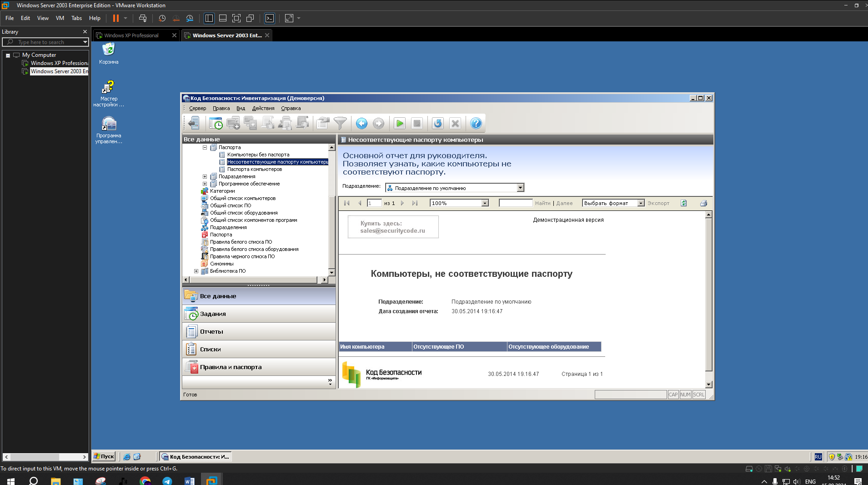Image resolution: width=868 pixels, height=485 pixels.
Task: Click the report search text field
Action: coord(516,203)
